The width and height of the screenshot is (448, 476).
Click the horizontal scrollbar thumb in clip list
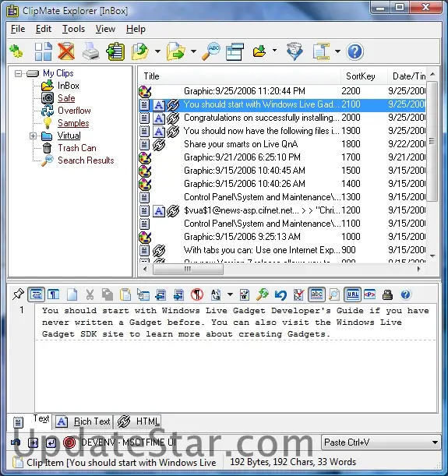(188, 269)
